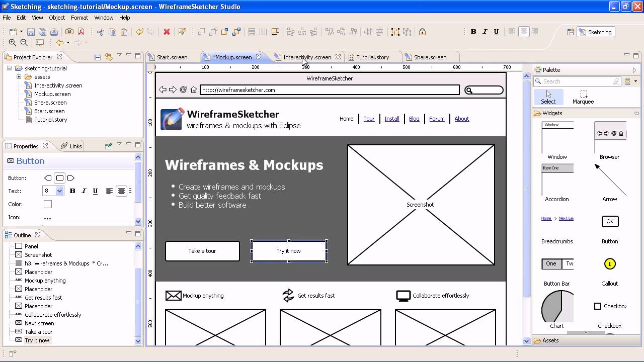Export screenshot using the camera icon

69,32
